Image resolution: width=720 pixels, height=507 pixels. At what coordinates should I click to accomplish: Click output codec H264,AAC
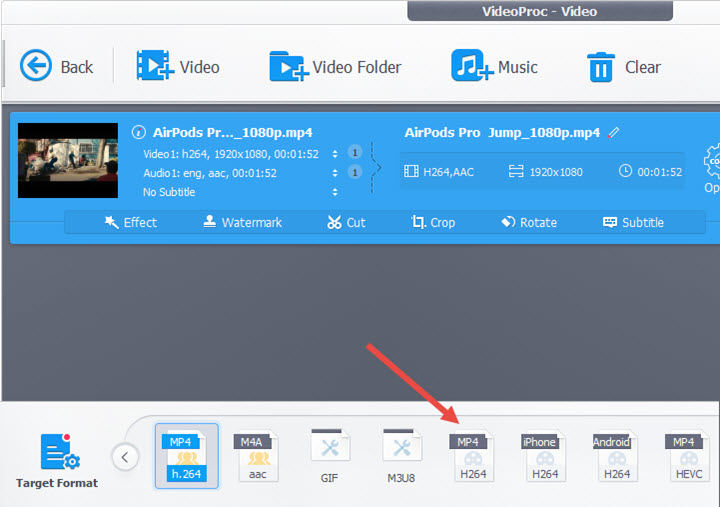pos(439,172)
